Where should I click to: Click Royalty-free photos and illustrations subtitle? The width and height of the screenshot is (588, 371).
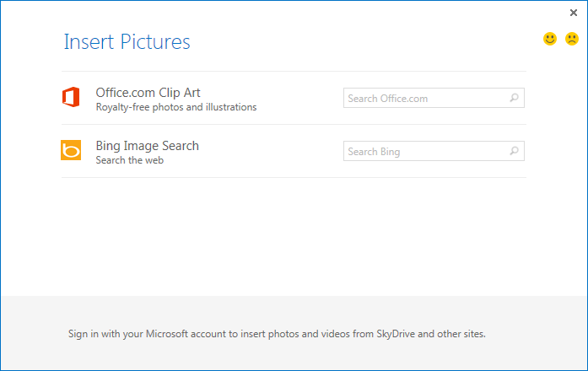click(176, 107)
